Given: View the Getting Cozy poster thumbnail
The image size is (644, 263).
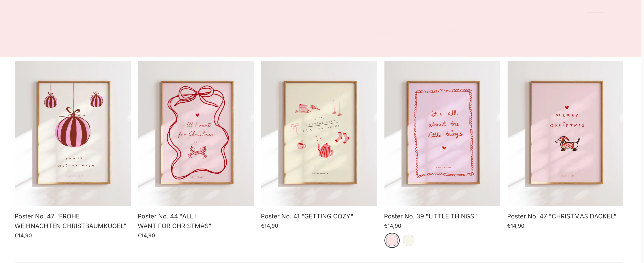Looking at the screenshot, I should click(x=319, y=133).
